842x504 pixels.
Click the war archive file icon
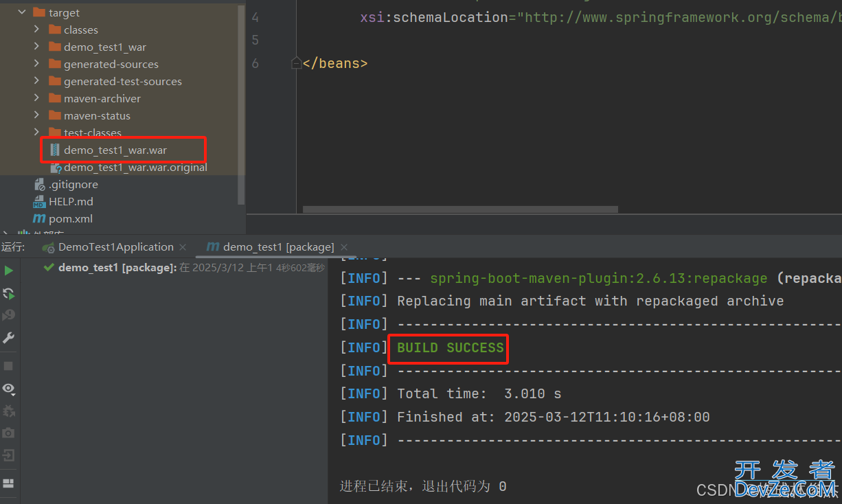coord(55,150)
